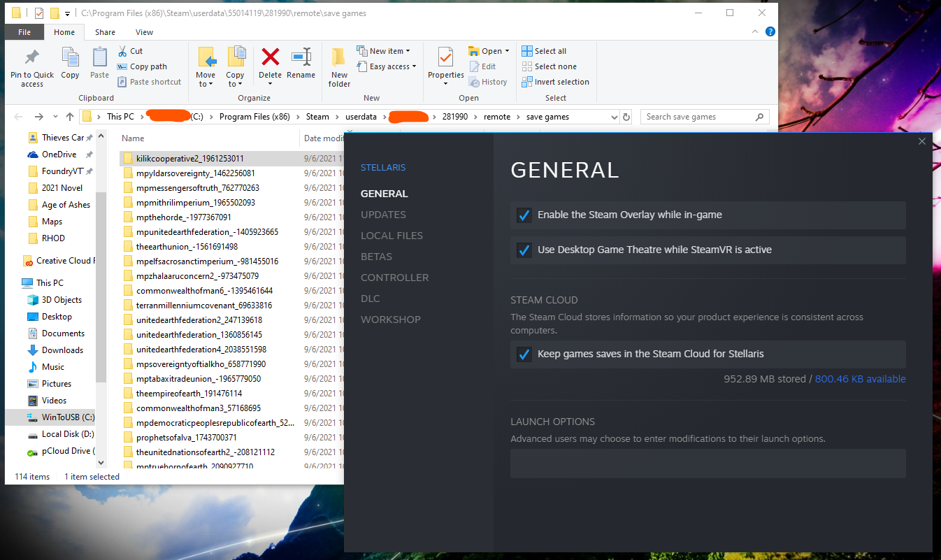Cut the selected item
941x560 pixels.
130,51
